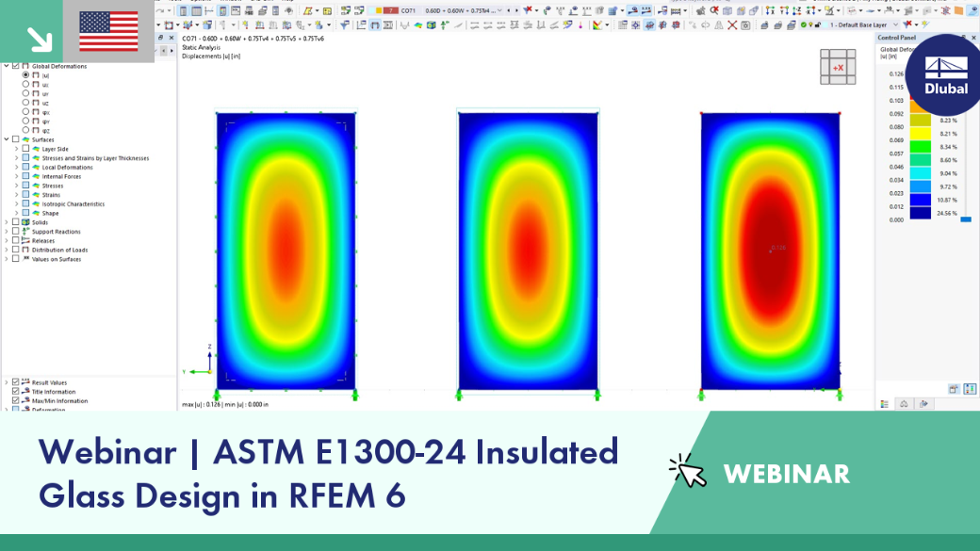Click the support reactions green arrows icon
Viewport: 980px width, 551px height.
point(445,25)
